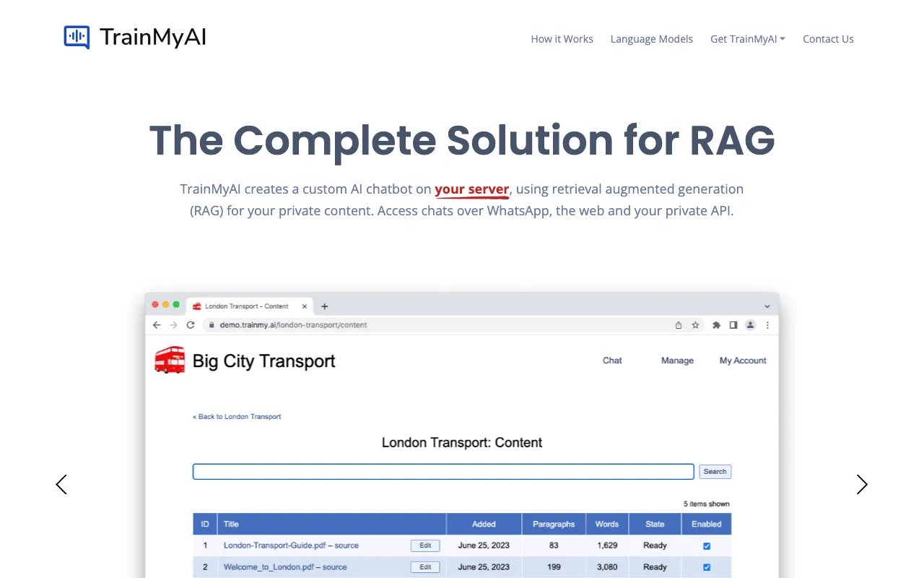The width and height of the screenshot is (924, 578).
Task: Follow the underlined 'your server' link
Action: click(472, 189)
